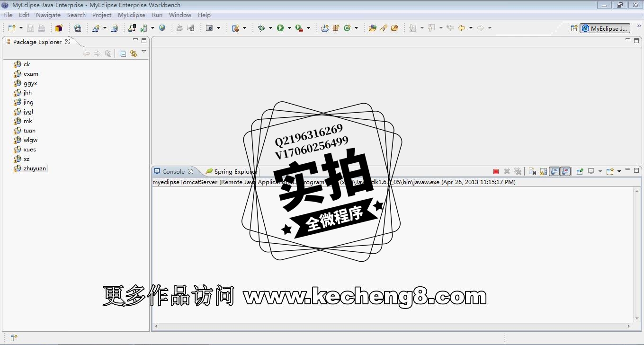This screenshot has height=345, width=644.
Task: Click the 2.0 web services toolbar icon
Action: pyautogui.click(x=78, y=28)
